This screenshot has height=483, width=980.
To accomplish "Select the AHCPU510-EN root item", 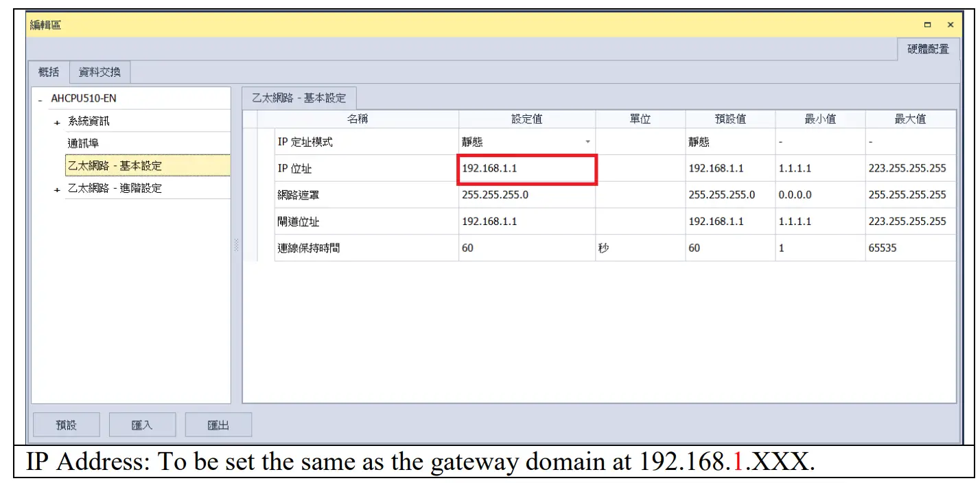I will (84, 99).
